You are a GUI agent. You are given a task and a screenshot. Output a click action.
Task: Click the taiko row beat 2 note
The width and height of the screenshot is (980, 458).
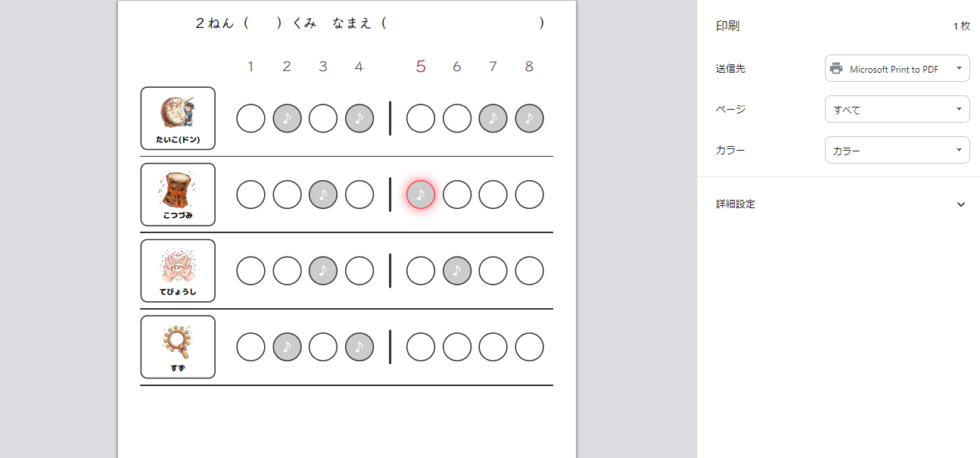(287, 118)
